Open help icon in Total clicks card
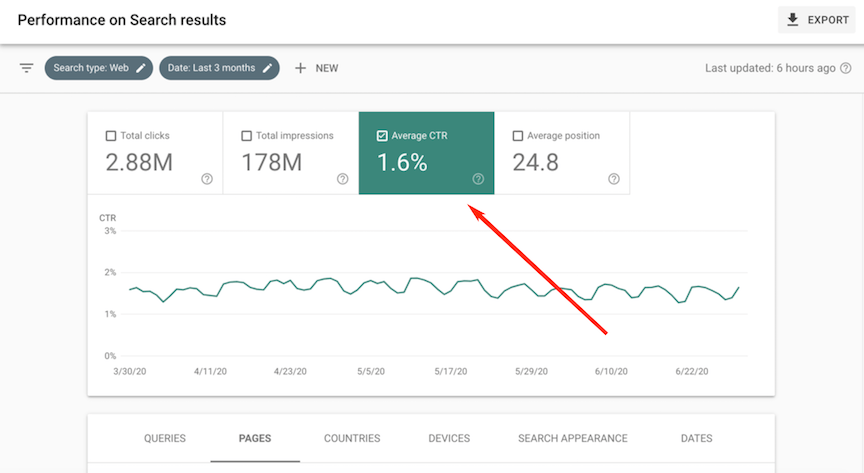The height and width of the screenshot is (473, 864). coord(207,179)
